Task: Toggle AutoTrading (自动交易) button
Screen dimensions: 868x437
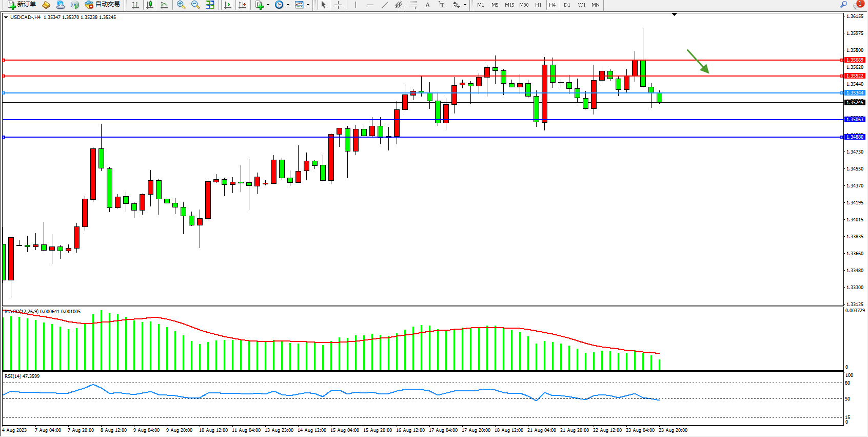Action: [103, 5]
